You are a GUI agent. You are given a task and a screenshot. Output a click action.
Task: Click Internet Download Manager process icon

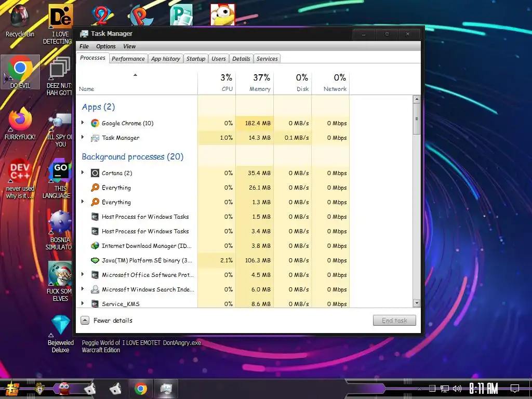pos(95,246)
